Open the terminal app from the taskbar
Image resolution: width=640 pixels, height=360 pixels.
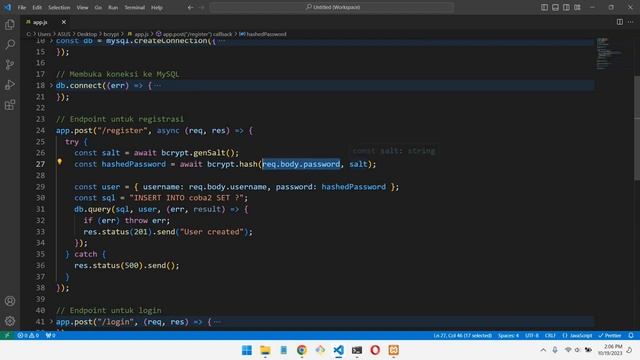point(357,350)
